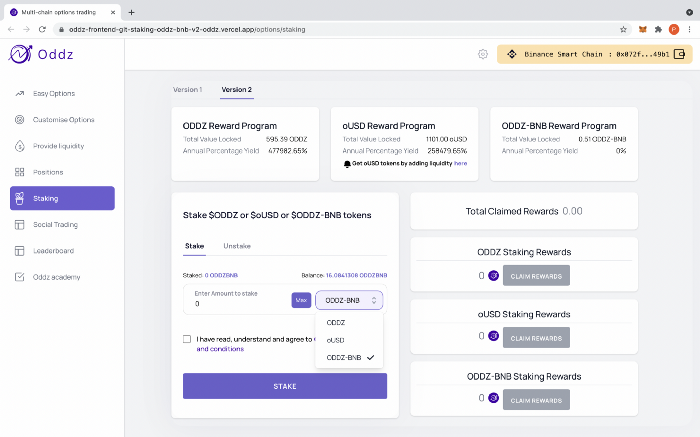The width and height of the screenshot is (700, 437).
Task: Click staked amount 0 ODDZBNB
Action: click(221, 275)
